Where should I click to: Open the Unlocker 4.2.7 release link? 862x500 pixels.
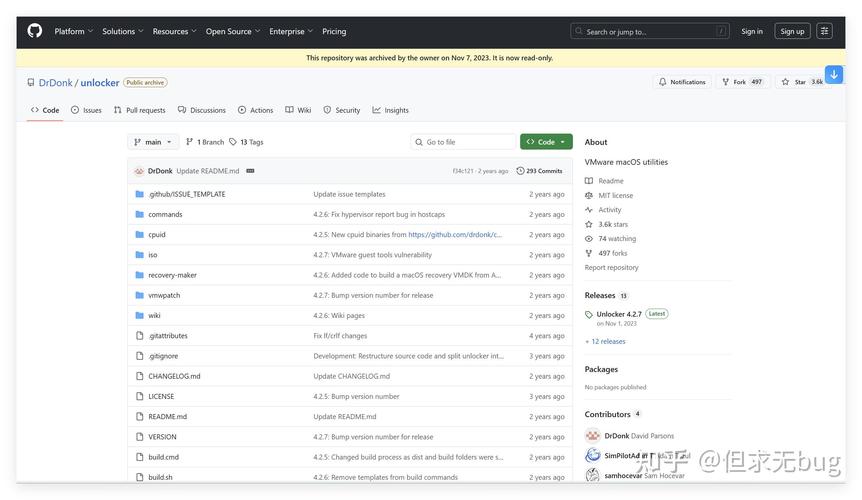[x=619, y=314]
